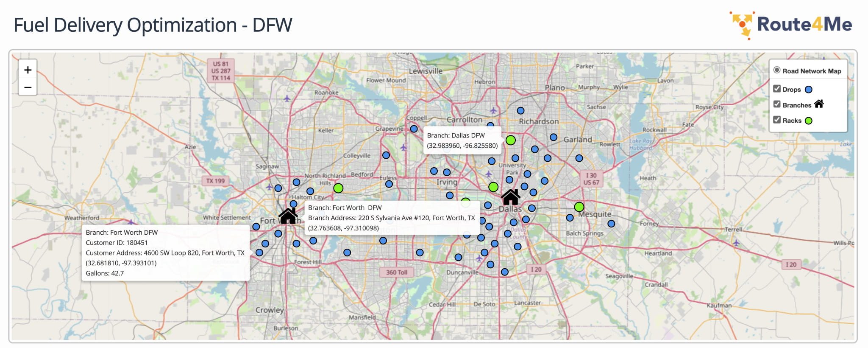Click drop marker below White Settlement label
868x348 pixels.
pos(256,227)
